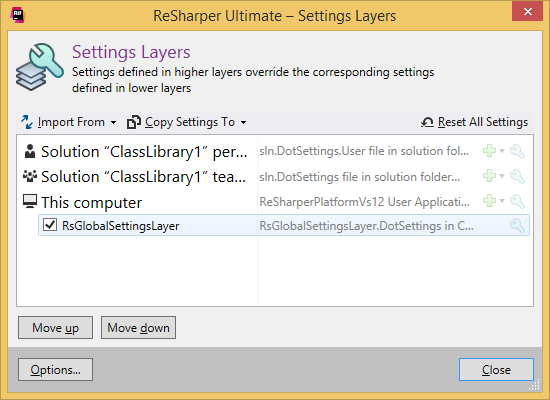Image resolution: width=550 pixels, height=400 pixels.
Task: Click the person icon of the personal solution layer
Action: coord(30,151)
